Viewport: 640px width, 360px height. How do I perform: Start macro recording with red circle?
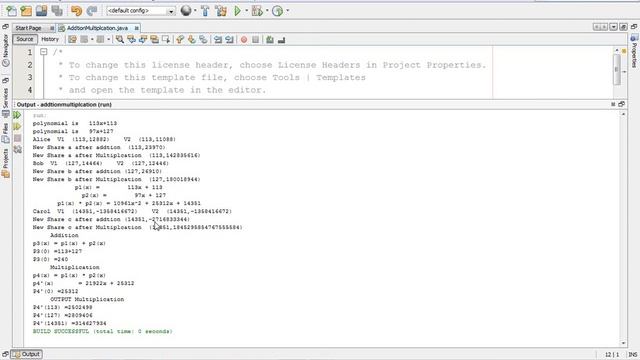click(244, 40)
